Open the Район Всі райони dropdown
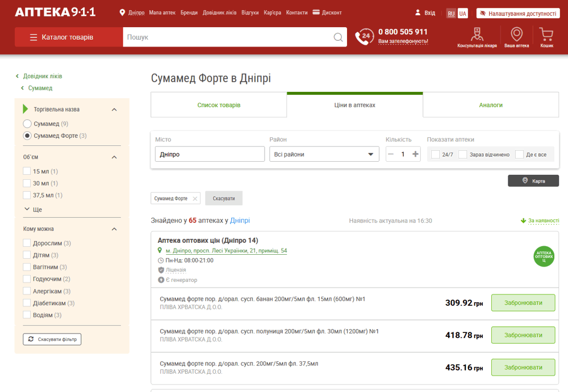The width and height of the screenshot is (568, 392). [324, 154]
